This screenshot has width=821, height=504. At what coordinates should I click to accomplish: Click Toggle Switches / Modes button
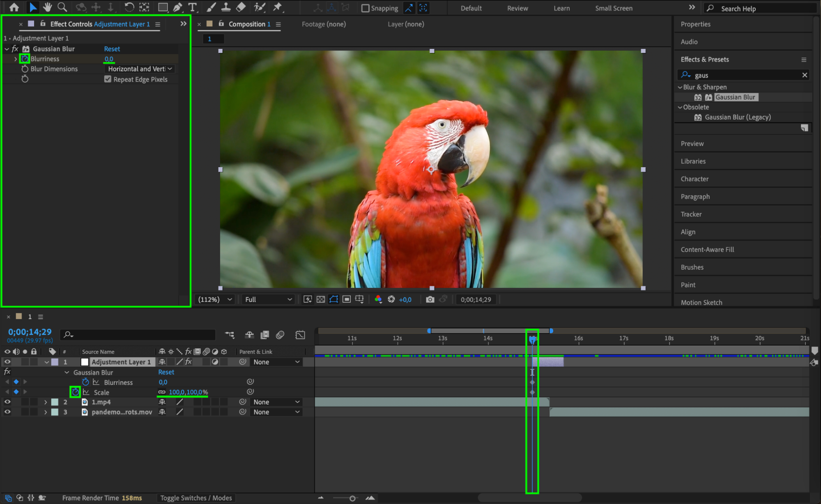point(196,498)
